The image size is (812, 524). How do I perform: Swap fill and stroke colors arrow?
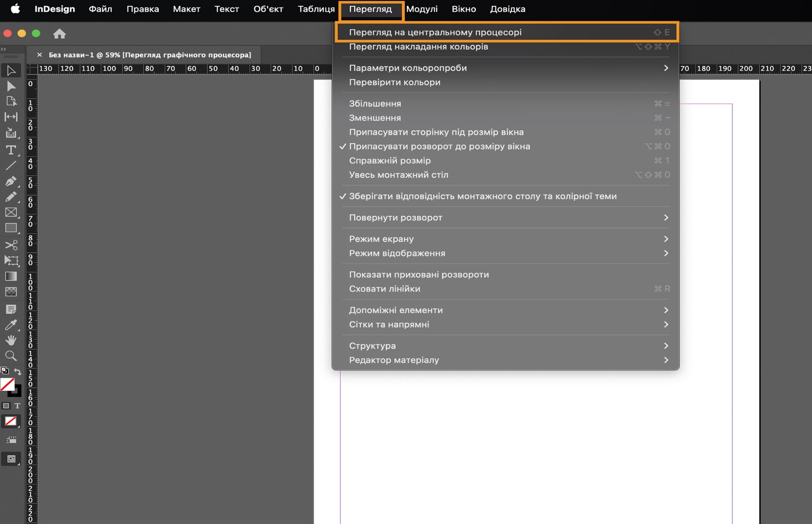18,371
